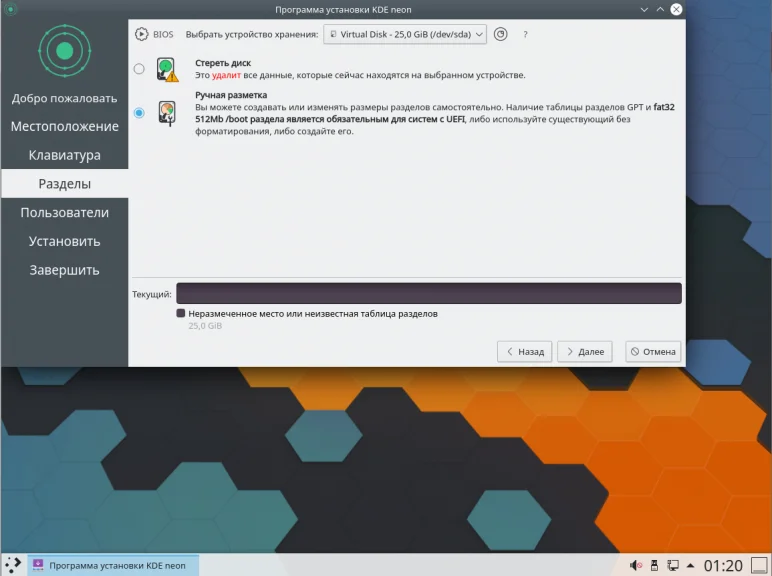This screenshot has height=576, width=772.
Task: Click the 01:20 clock
Action: [723, 566]
